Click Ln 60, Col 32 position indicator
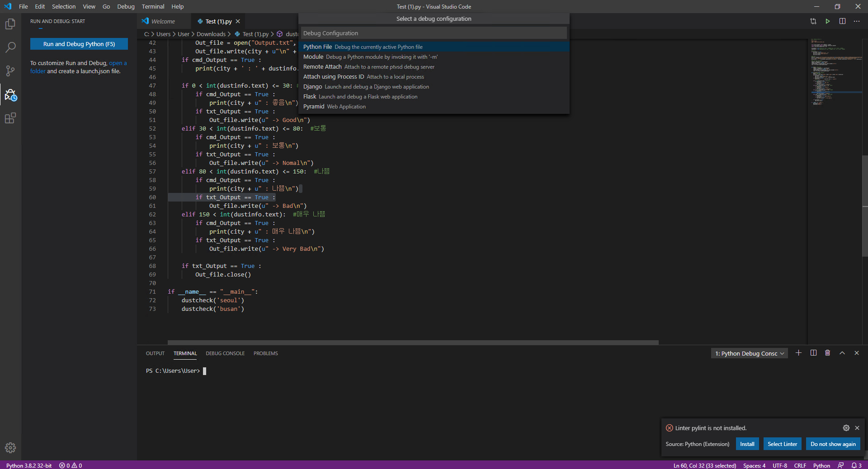Viewport: 868px width, 469px height. click(x=705, y=465)
